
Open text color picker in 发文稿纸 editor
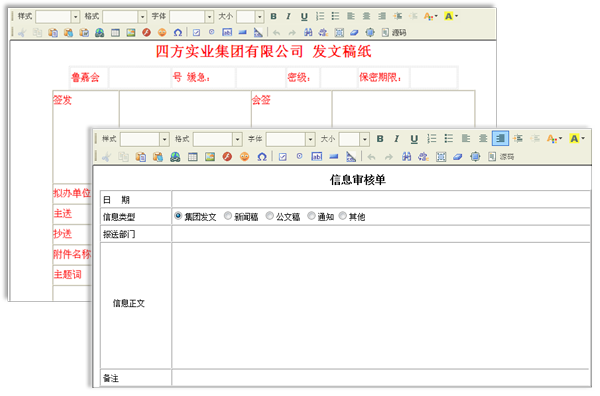coord(430,16)
